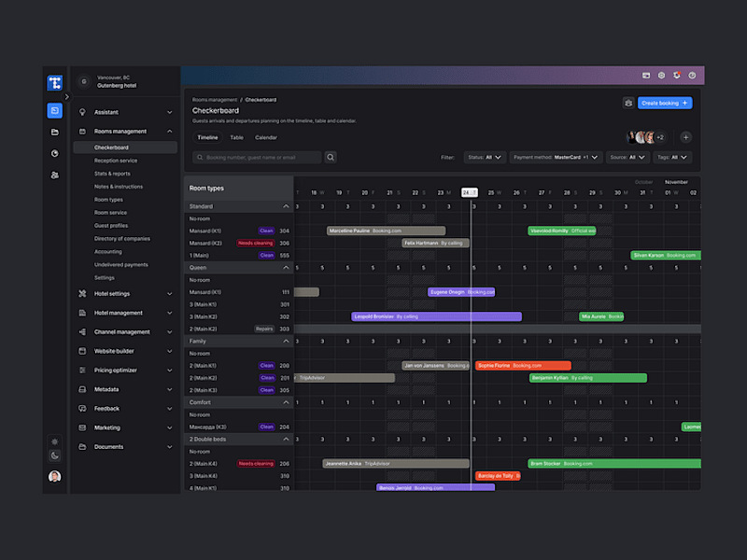Add a team member with plus button
This screenshot has width=747, height=560.
(685, 137)
